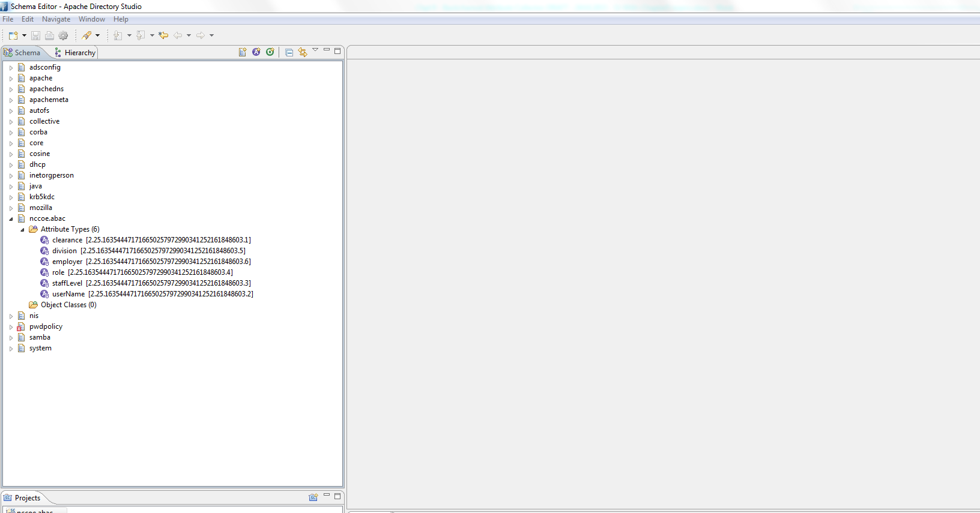
Task: Expand the adsconfig schema node
Action: 11,68
